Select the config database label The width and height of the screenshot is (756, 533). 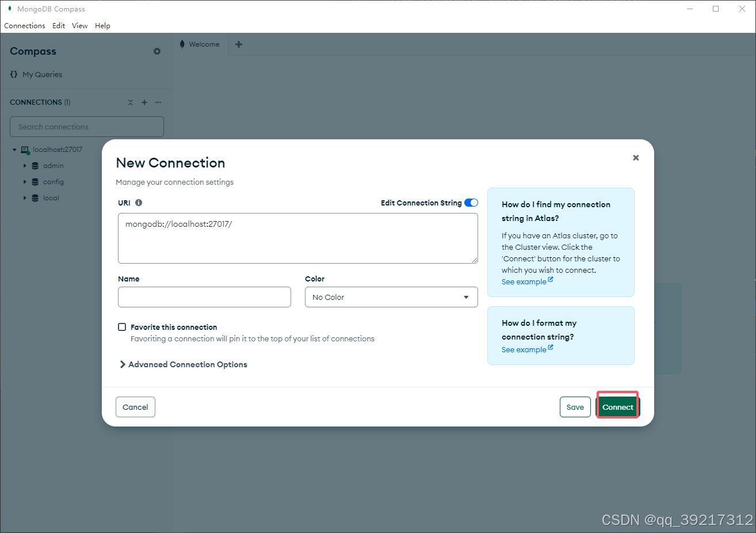(x=53, y=182)
